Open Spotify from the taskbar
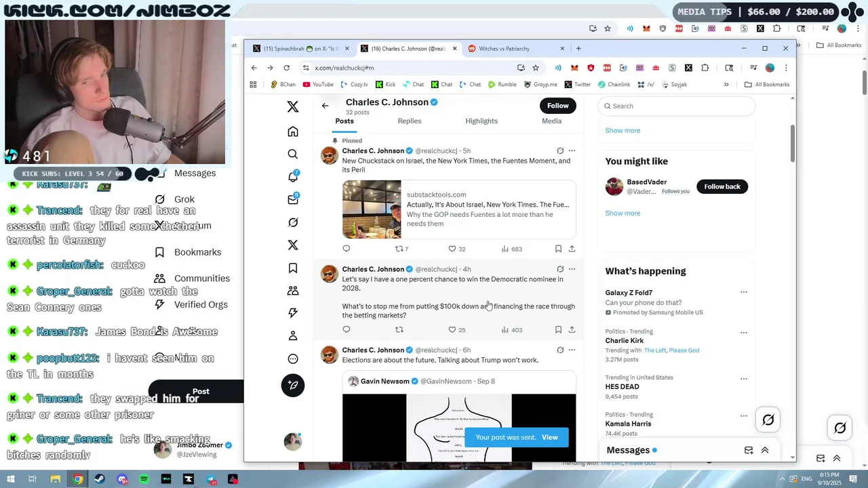The height and width of the screenshot is (488, 868). (x=144, y=479)
